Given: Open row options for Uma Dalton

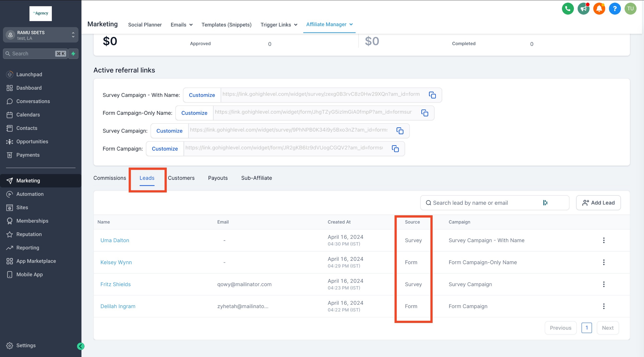Looking at the screenshot, I should point(603,240).
